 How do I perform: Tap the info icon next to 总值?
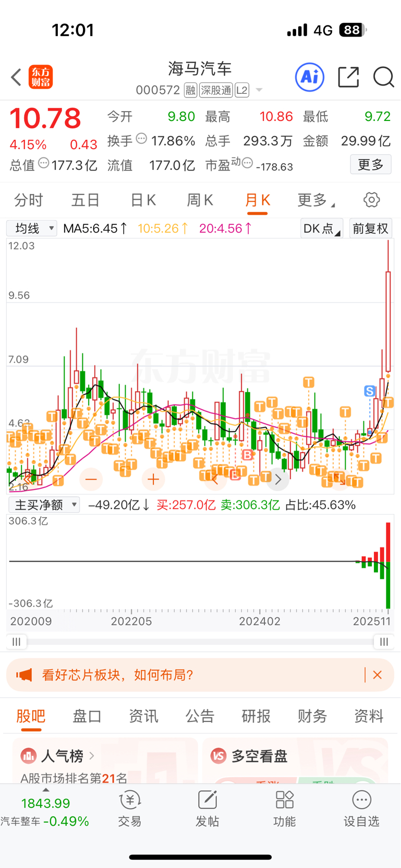point(44,163)
